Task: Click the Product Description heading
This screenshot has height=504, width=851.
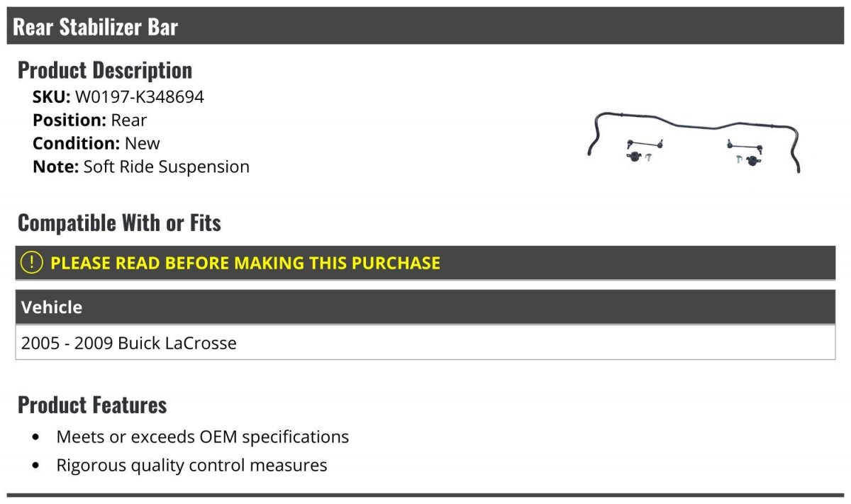Action: point(105,70)
